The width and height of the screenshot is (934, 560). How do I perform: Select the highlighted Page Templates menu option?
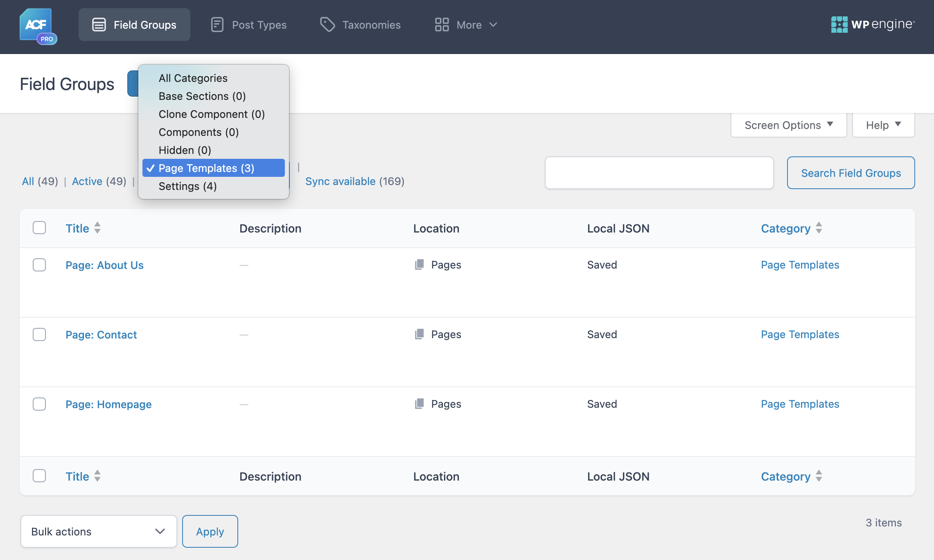pos(206,168)
